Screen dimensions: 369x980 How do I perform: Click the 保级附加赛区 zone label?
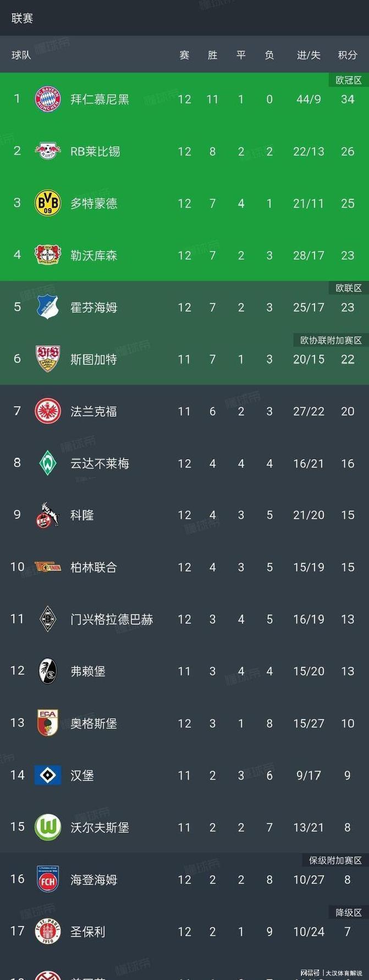(x=335, y=860)
